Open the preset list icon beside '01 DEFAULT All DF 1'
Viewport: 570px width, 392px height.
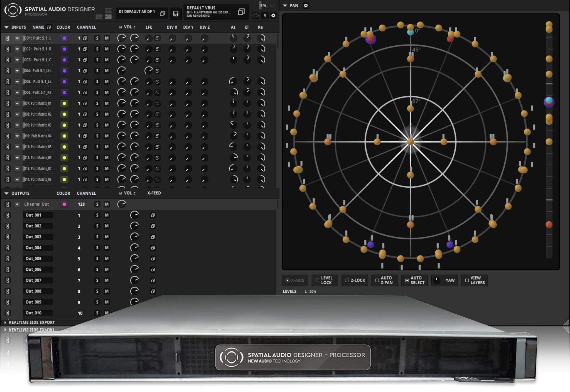pos(163,13)
